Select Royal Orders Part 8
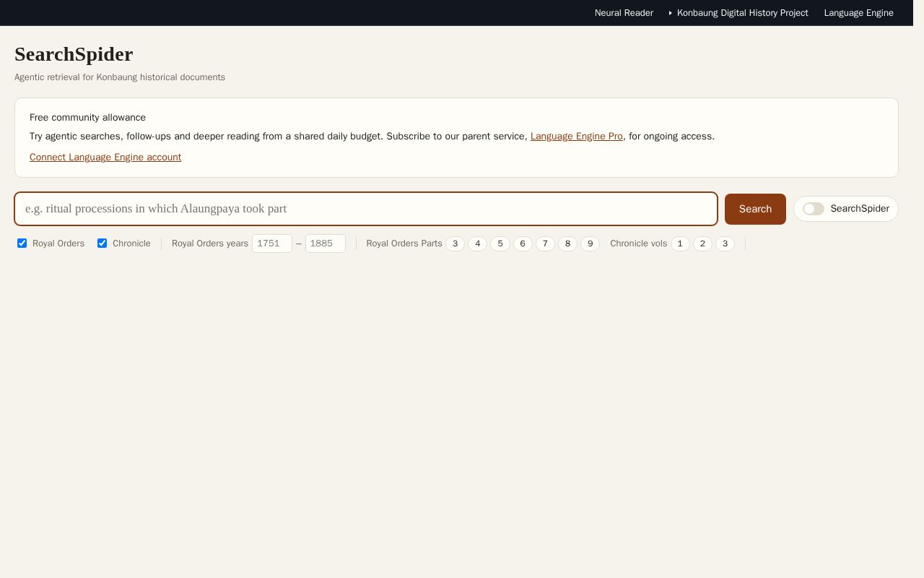This screenshot has height=578, width=924. [567, 243]
